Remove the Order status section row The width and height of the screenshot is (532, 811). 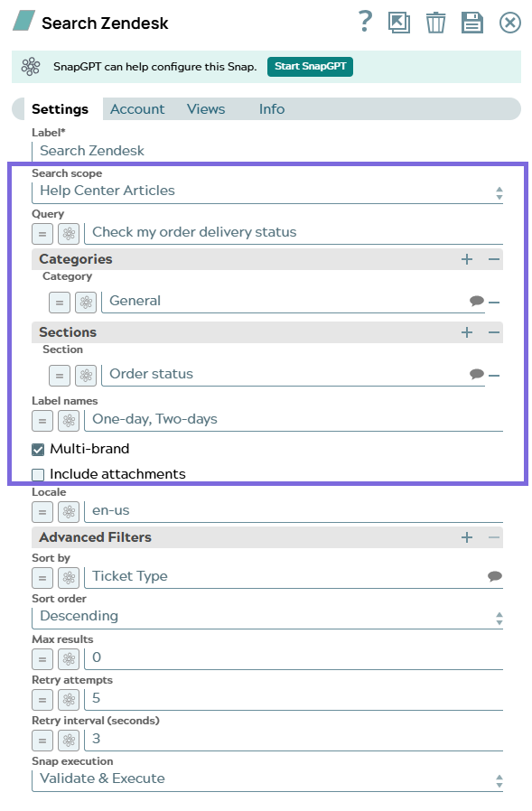coord(494,375)
